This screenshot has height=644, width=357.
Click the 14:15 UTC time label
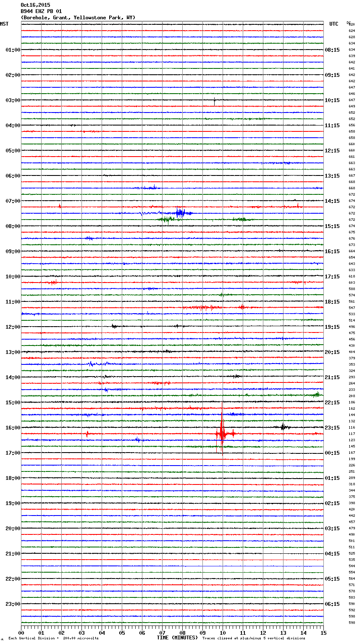tap(332, 201)
